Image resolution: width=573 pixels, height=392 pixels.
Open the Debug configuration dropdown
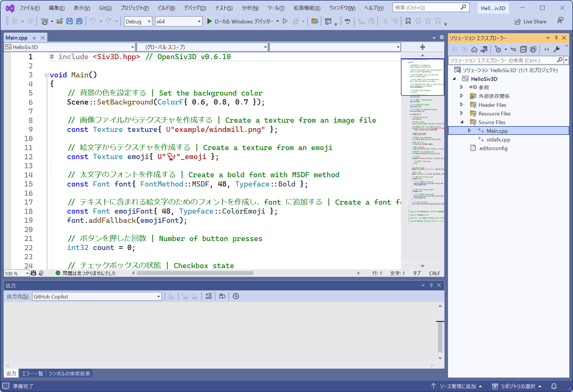point(138,21)
